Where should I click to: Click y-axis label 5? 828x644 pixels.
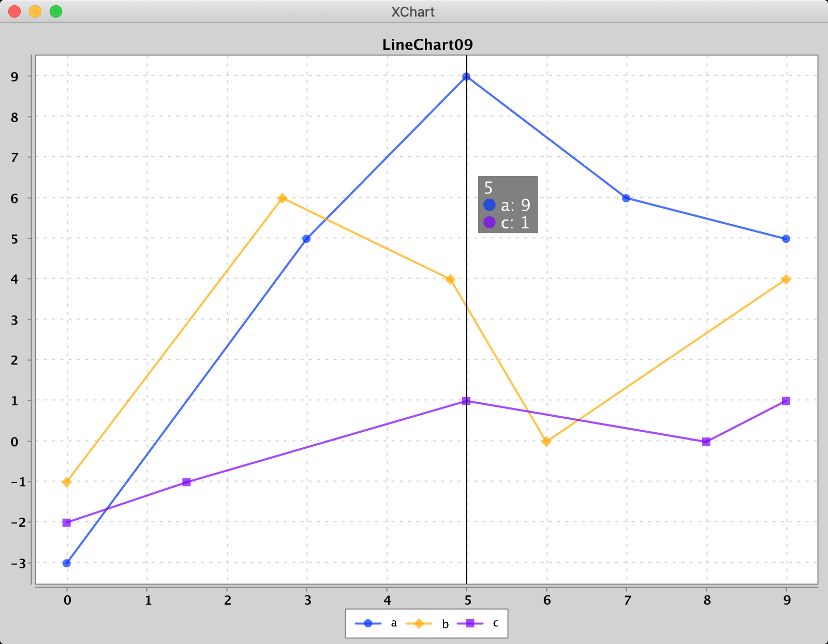[x=14, y=239]
